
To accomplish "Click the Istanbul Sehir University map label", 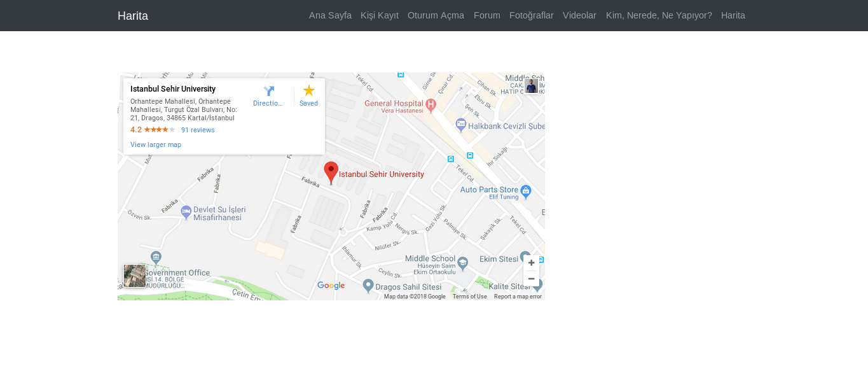I will pos(382,174).
